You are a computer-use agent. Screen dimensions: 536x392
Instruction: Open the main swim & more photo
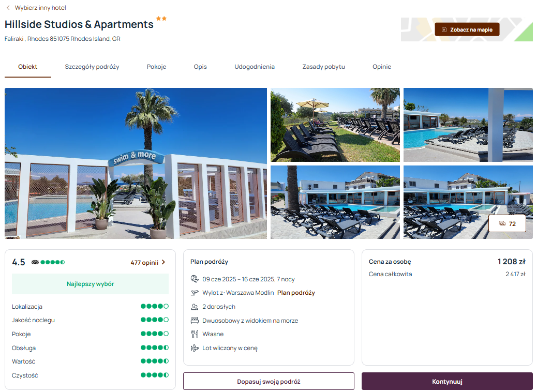[x=136, y=163]
